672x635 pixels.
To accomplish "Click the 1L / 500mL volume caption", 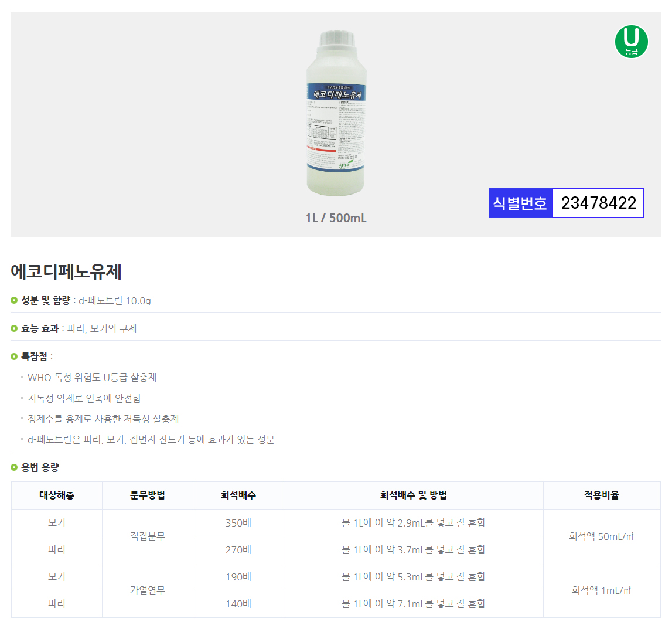I will tap(336, 218).
